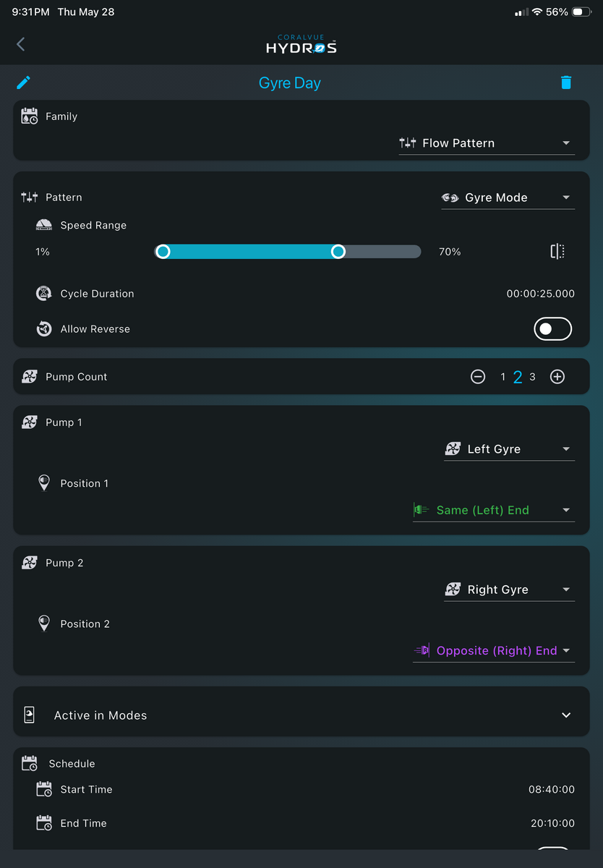Edit the Cycle Duration value 00:00:25.000
This screenshot has width=603, height=868.
click(x=541, y=294)
